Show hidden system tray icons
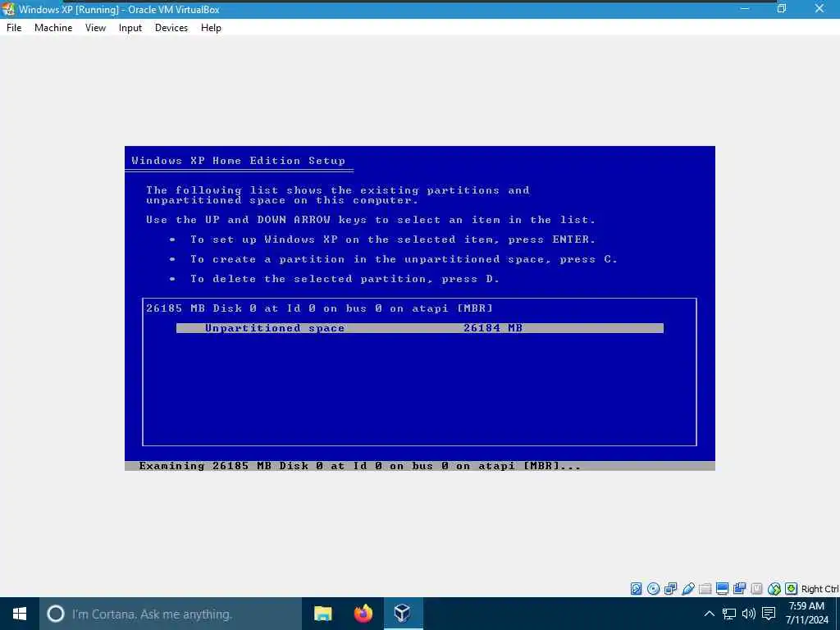The height and width of the screenshot is (630, 840). [709, 614]
